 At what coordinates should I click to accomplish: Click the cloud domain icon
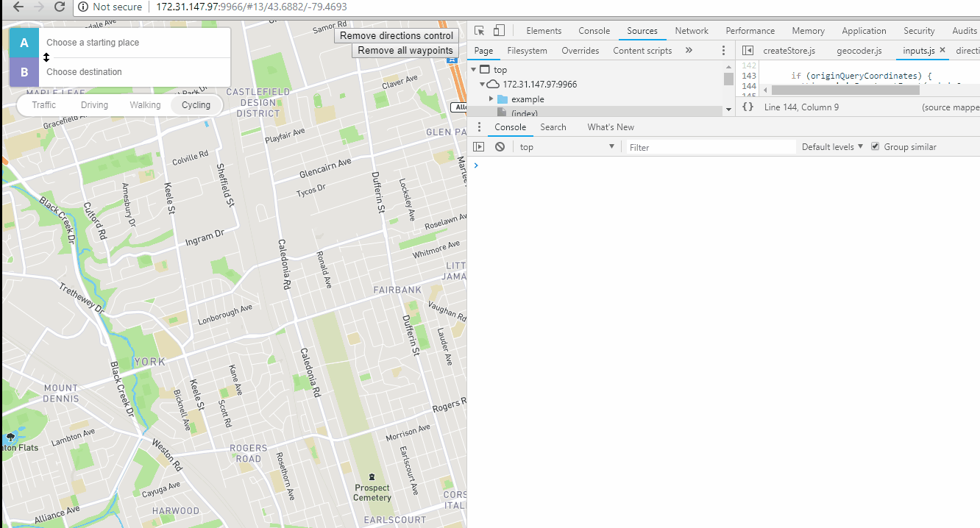point(494,85)
